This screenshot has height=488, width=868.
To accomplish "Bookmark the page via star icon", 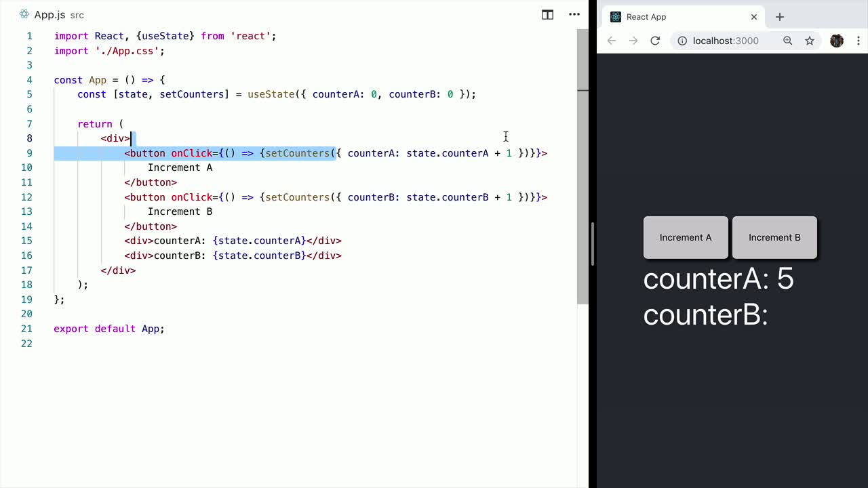I will tap(809, 41).
